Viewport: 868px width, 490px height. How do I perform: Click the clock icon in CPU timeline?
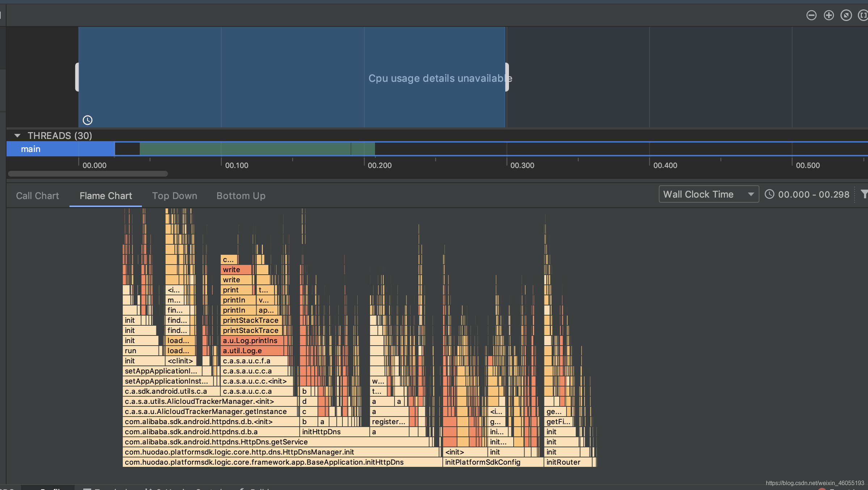88,120
